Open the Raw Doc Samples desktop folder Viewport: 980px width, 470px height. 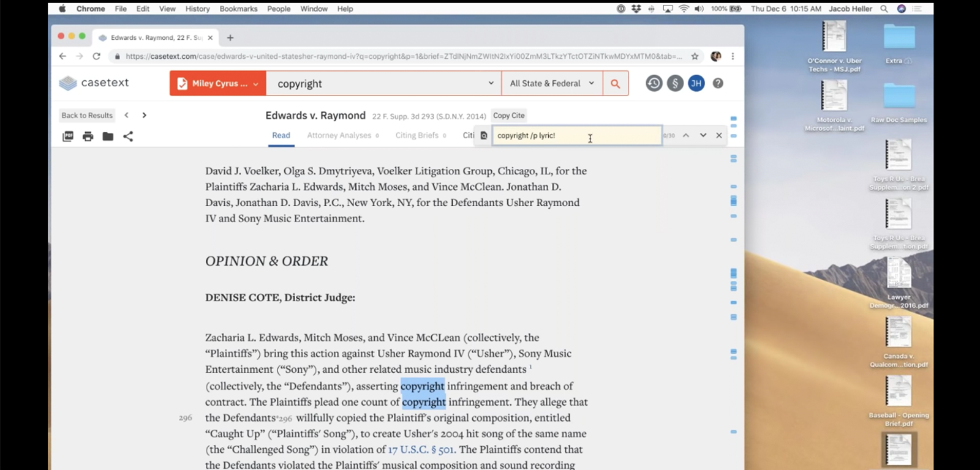tap(899, 103)
